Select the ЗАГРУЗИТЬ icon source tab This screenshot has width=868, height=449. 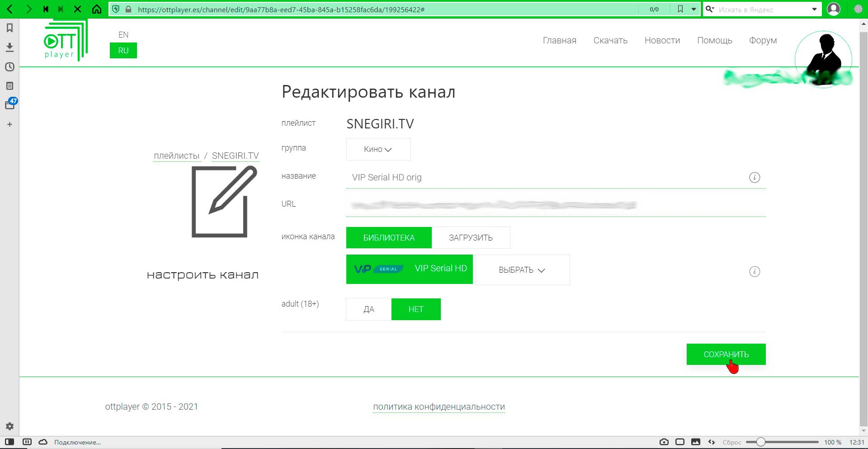click(x=471, y=237)
